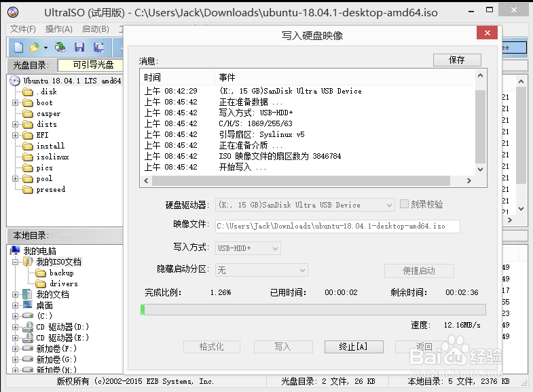This screenshot has height=392, width=533.
Task: Select the install folder icon
Action: point(27,146)
